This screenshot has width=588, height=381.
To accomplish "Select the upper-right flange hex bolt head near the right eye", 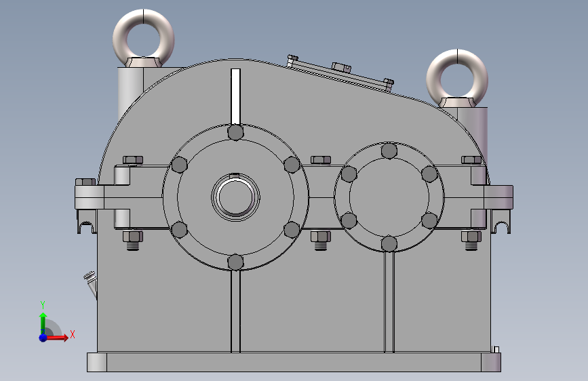I will point(471,160).
